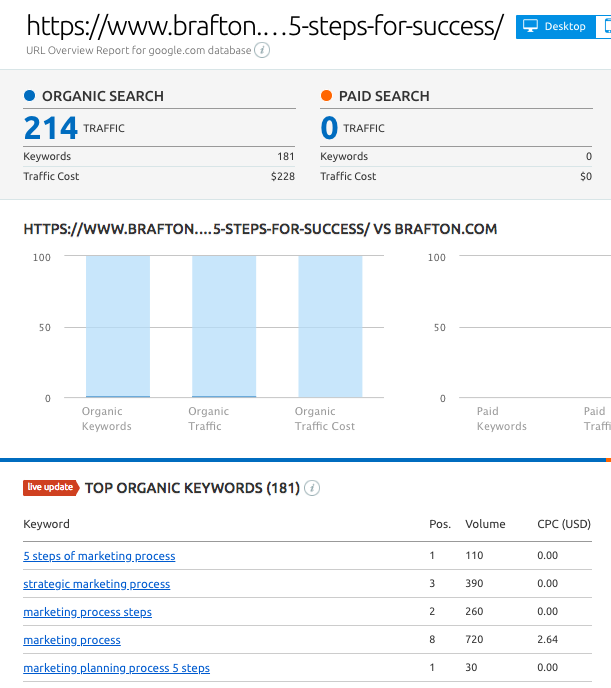This screenshot has height=688, width=611.
Task: Click the blue Organic Search dot
Action: point(29,96)
